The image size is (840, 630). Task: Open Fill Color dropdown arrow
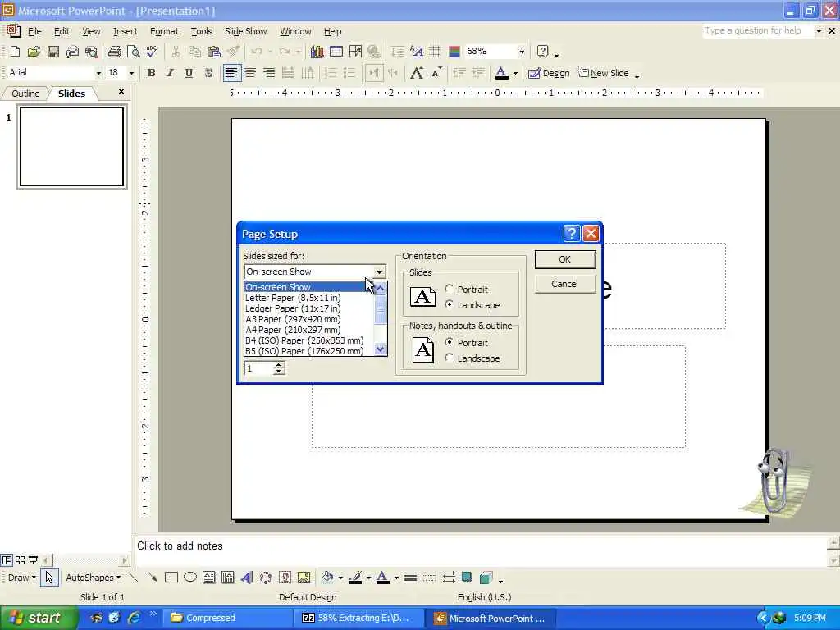(x=340, y=577)
